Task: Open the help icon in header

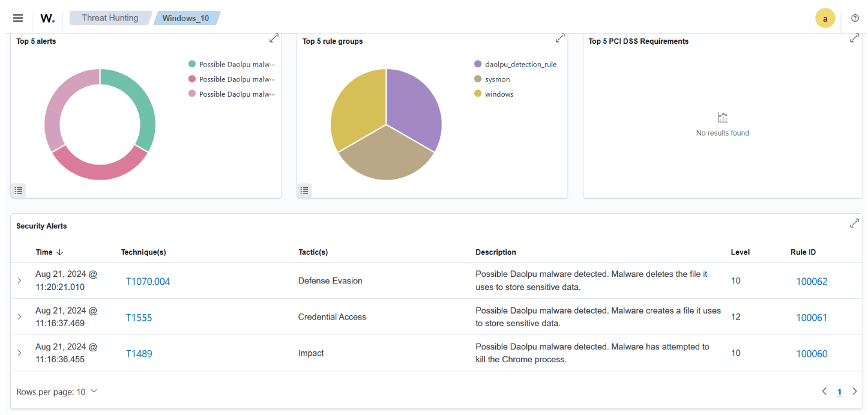Action: point(855,18)
